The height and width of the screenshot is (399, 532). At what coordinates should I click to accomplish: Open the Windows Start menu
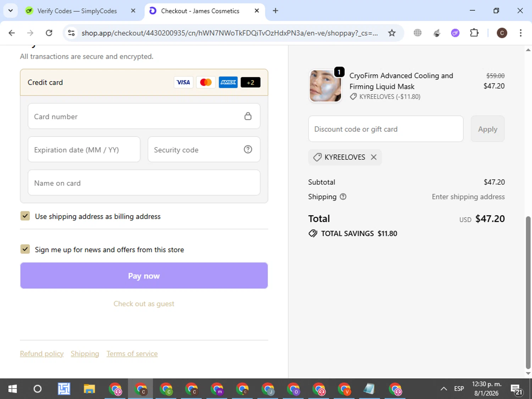coord(12,389)
